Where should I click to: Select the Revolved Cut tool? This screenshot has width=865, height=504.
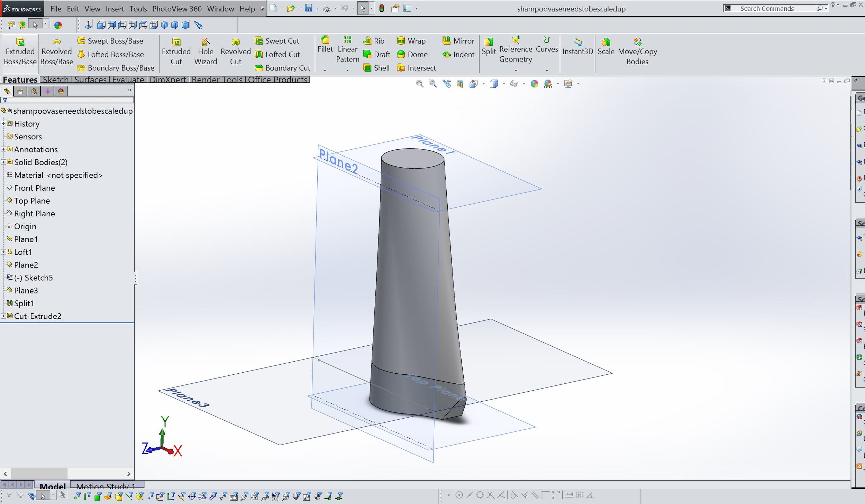pos(236,52)
